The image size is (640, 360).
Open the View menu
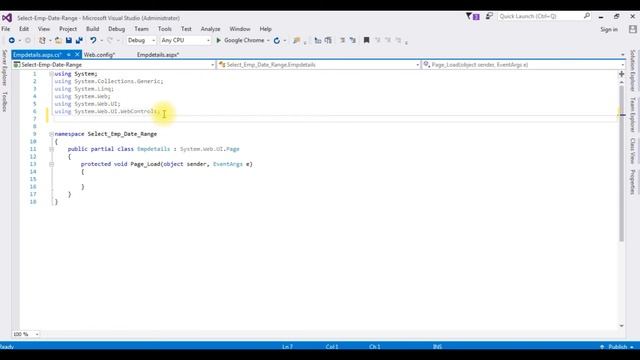(44, 29)
